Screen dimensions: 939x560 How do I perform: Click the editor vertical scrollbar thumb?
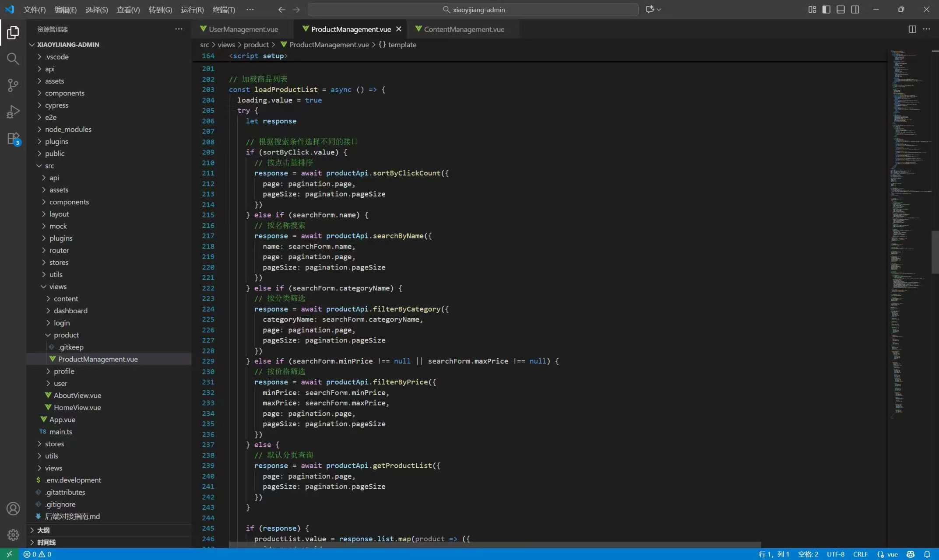coord(935,252)
